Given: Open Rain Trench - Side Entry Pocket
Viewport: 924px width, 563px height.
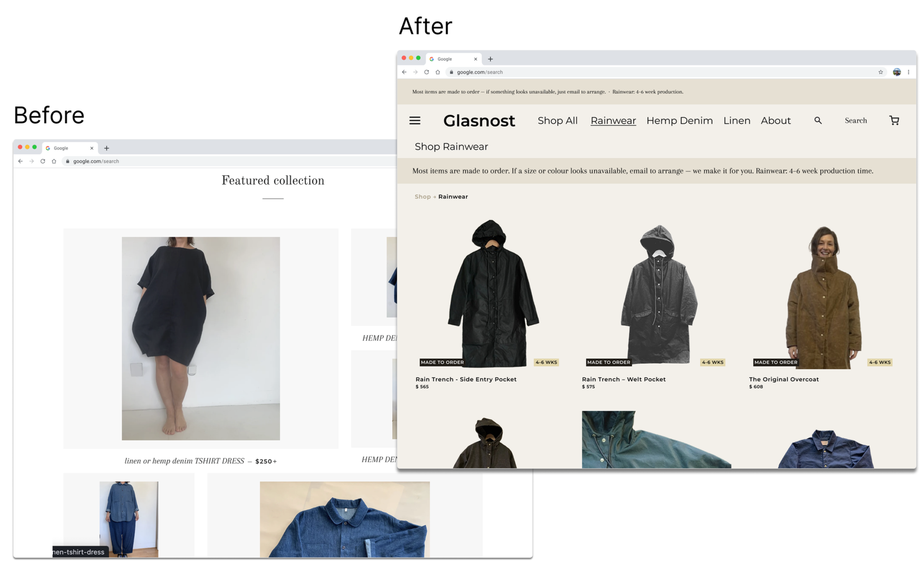Looking at the screenshot, I should tap(466, 379).
